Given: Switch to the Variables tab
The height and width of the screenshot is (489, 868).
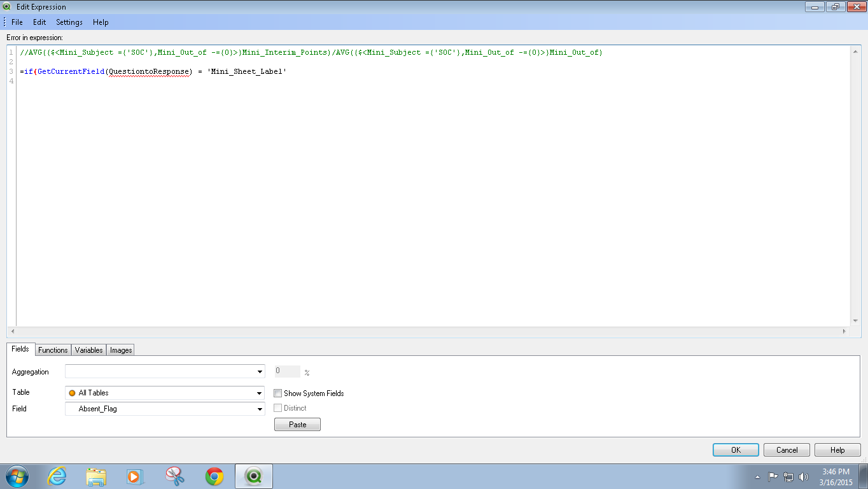Looking at the screenshot, I should click(x=88, y=350).
